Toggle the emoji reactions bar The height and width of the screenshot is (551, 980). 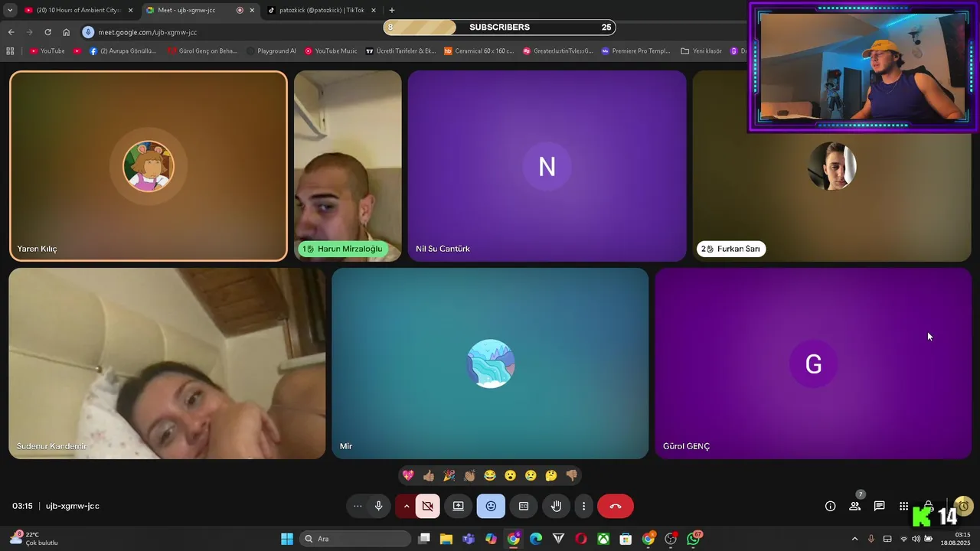pos(491,506)
